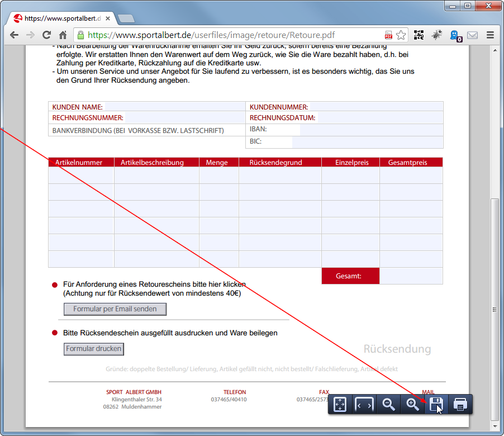Zoom in on the PDF
The width and height of the screenshot is (504, 436).
[x=413, y=404]
